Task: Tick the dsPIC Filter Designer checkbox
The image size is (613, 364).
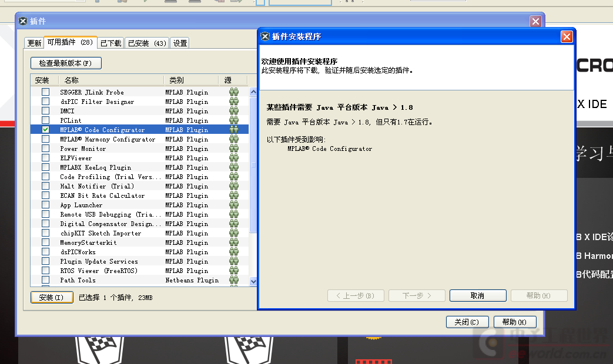Action: point(46,101)
